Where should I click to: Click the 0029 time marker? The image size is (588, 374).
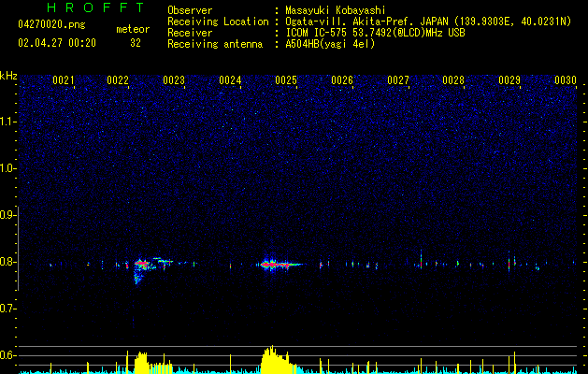[509, 80]
